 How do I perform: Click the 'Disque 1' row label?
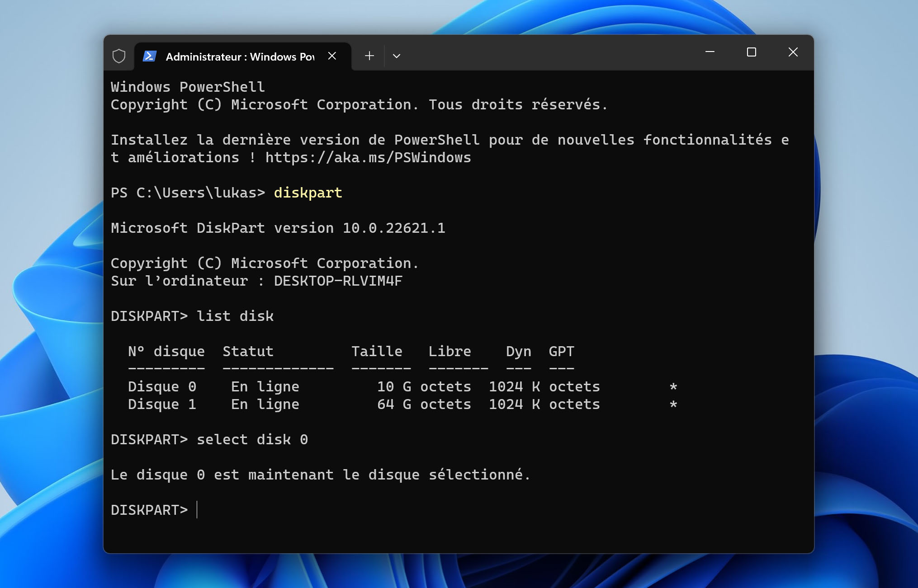click(162, 404)
